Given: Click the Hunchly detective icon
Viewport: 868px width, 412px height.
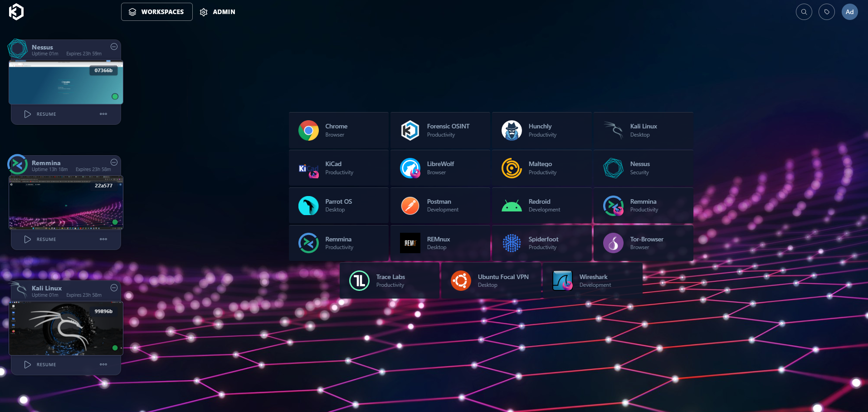Looking at the screenshot, I should [x=512, y=130].
